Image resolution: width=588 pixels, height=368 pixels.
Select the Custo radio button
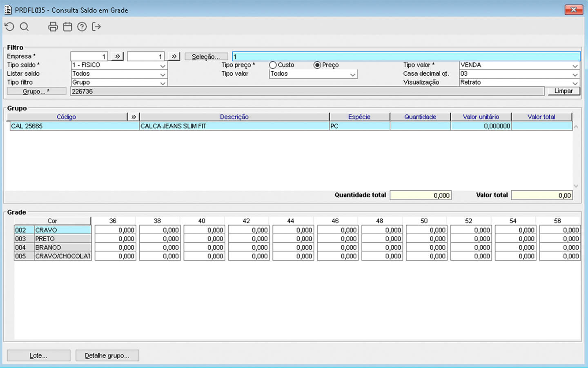(273, 65)
